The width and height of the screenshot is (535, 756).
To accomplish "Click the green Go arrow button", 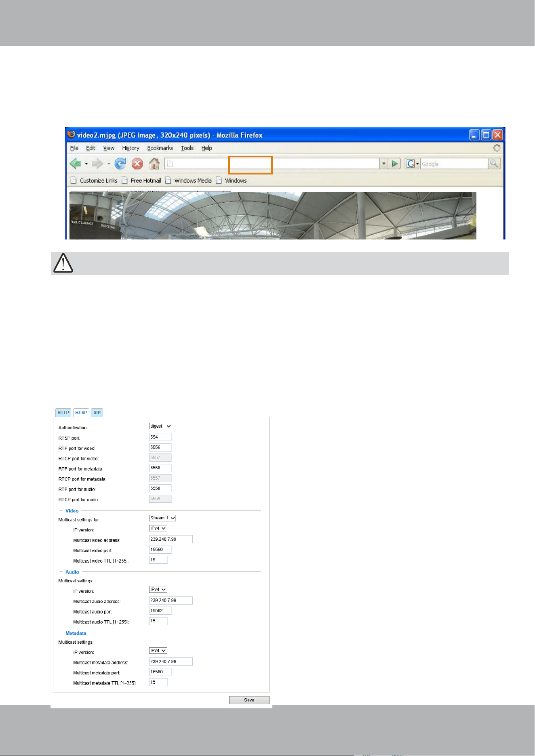I will point(395,164).
